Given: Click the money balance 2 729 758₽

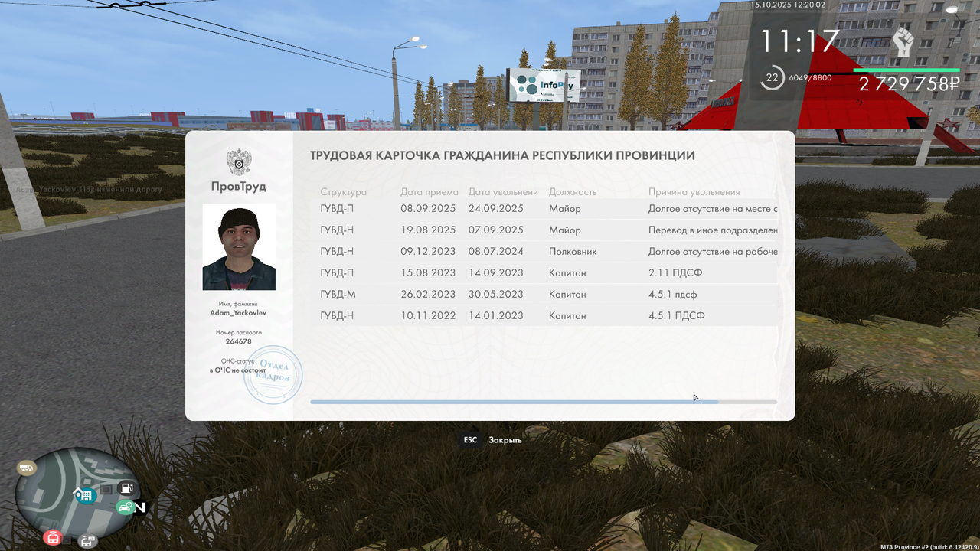Looking at the screenshot, I should pos(909,84).
